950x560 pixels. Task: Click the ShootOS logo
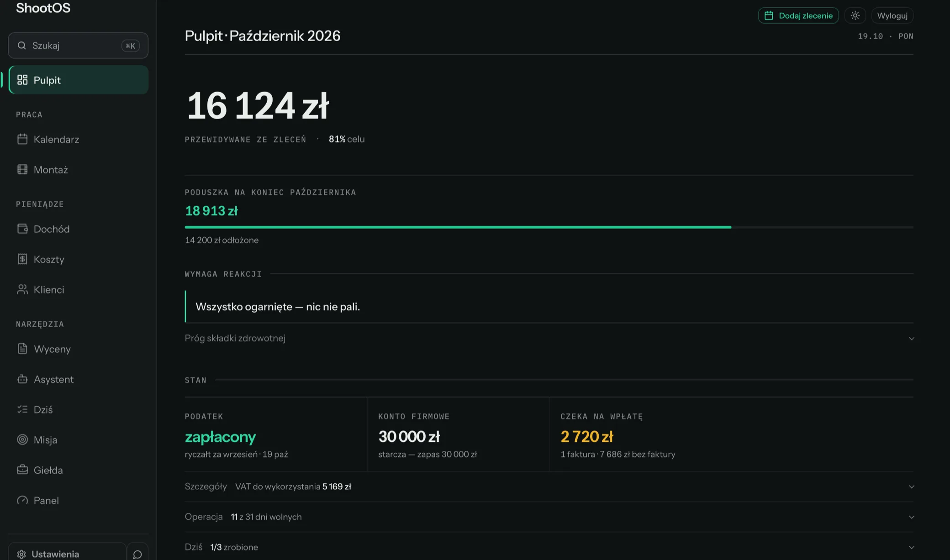coord(43,8)
